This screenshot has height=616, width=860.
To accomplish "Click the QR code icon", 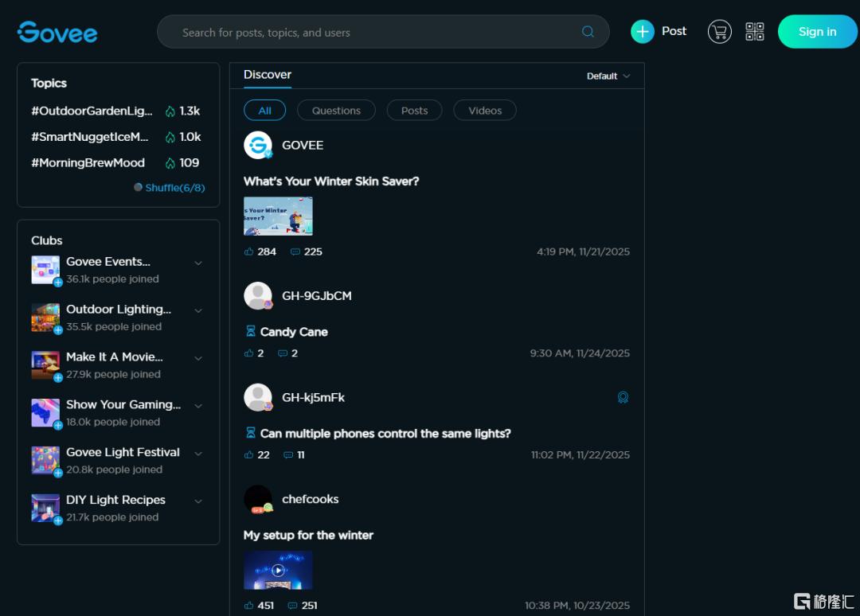I will [x=754, y=32].
